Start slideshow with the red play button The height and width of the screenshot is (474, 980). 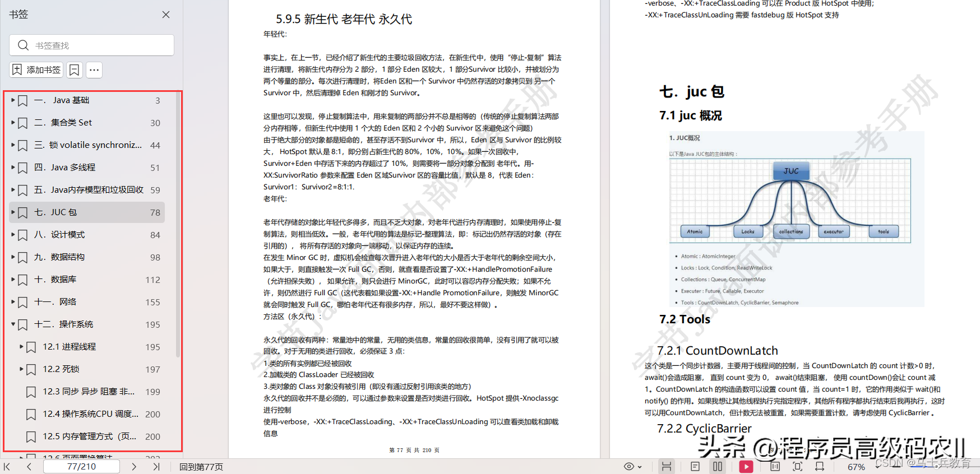tap(746, 467)
